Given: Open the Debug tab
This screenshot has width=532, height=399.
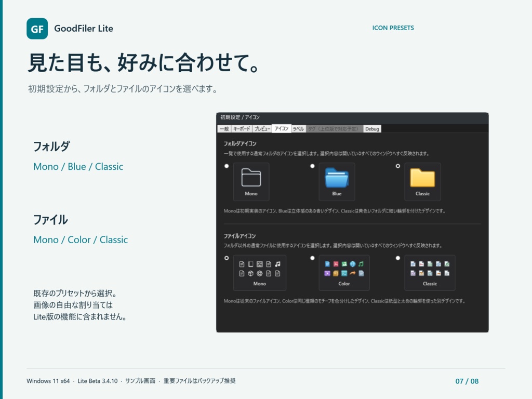Looking at the screenshot, I should [x=372, y=129].
